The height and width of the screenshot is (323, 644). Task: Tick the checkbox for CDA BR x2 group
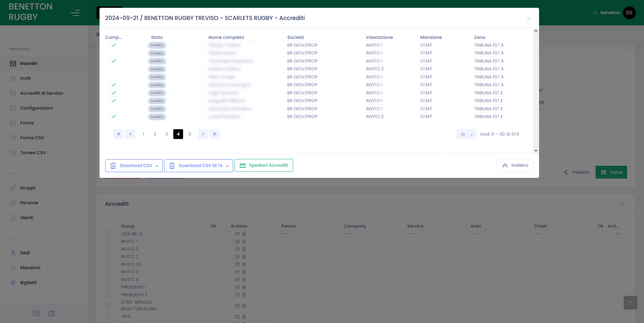(108, 234)
